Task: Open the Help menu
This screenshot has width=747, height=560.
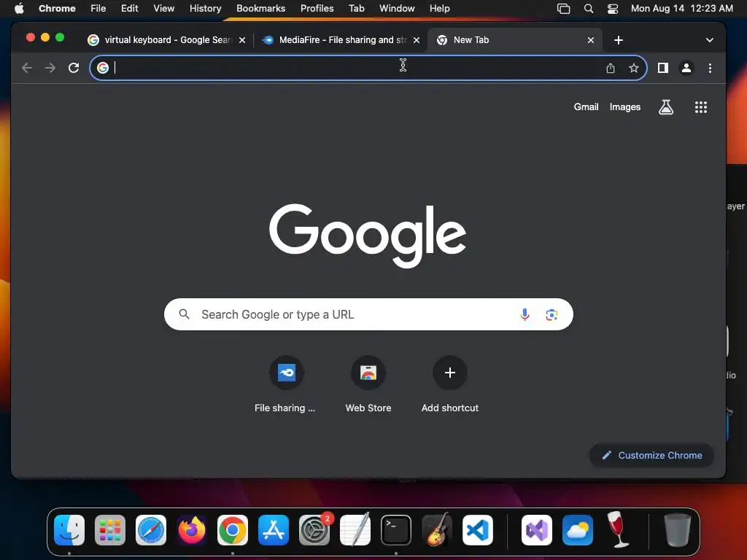Action: click(x=439, y=9)
